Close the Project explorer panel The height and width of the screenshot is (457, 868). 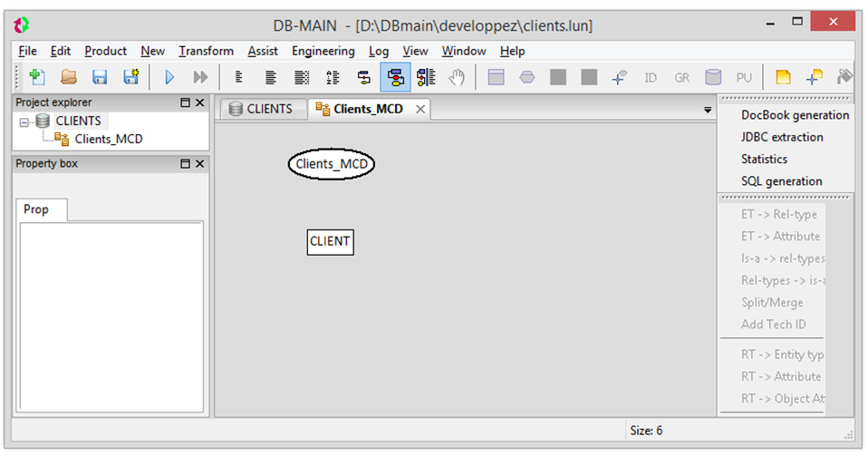click(x=200, y=102)
